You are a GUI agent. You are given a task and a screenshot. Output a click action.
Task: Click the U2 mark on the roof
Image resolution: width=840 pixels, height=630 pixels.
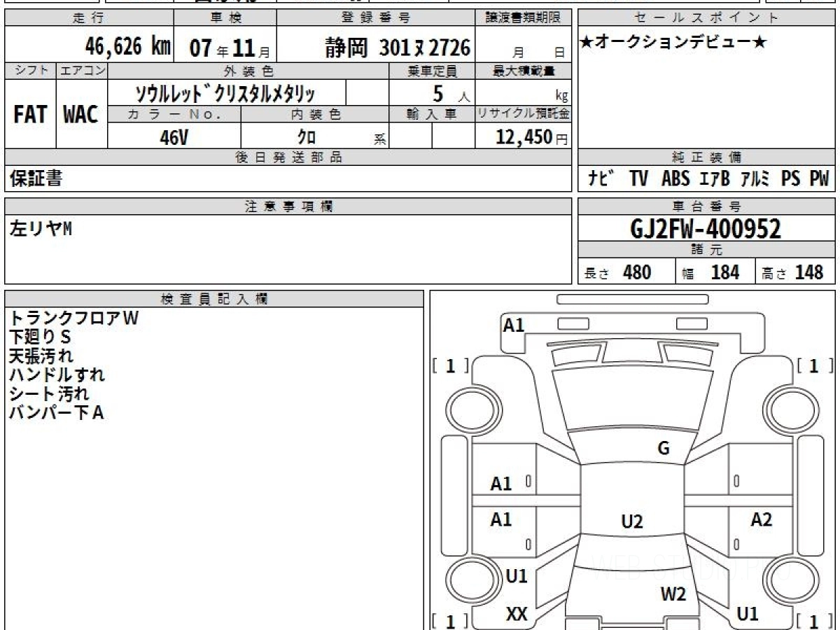click(x=632, y=521)
